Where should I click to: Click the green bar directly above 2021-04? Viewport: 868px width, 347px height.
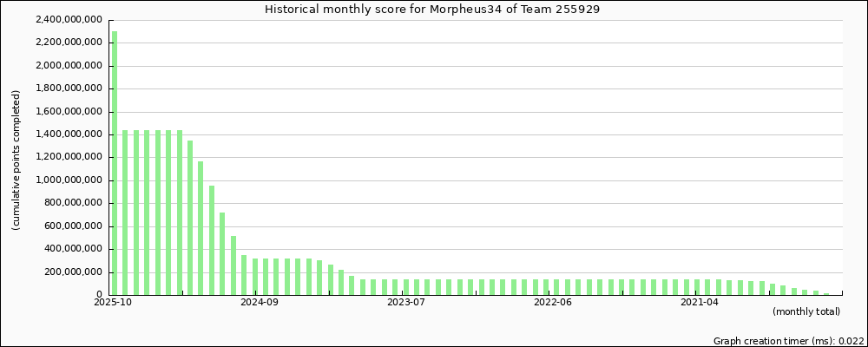tap(697, 287)
